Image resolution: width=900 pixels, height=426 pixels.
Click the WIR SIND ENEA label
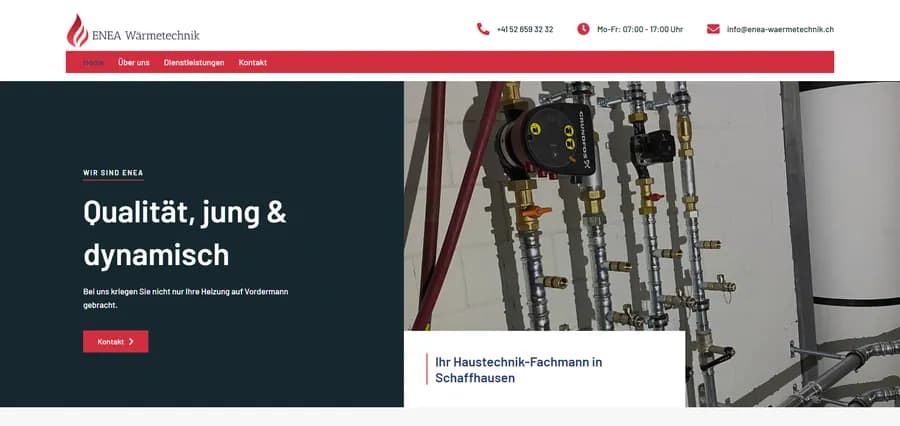(x=113, y=173)
